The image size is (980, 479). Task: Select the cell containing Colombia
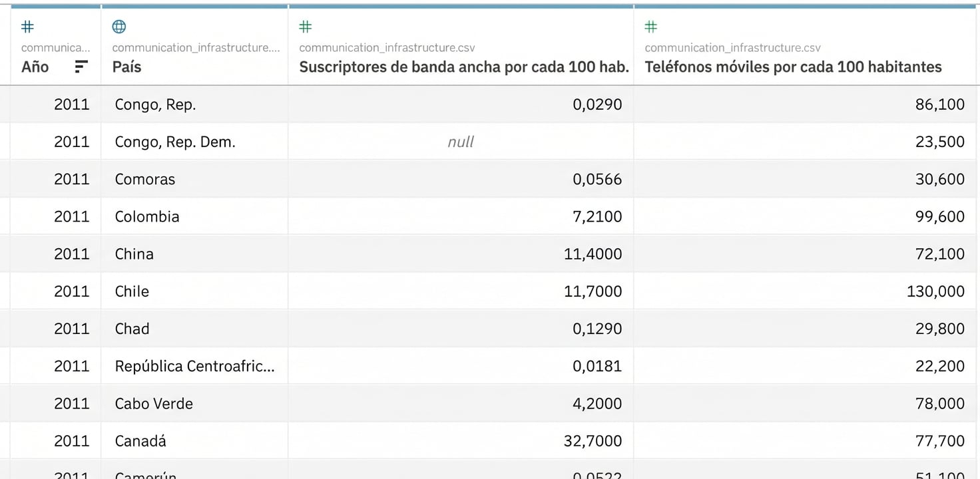coord(147,216)
